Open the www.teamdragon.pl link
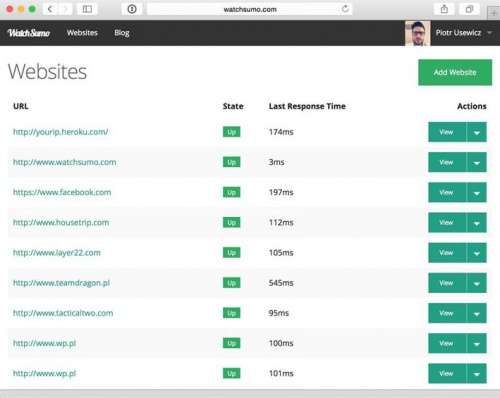This screenshot has width=500, height=398. pyautogui.click(x=61, y=283)
